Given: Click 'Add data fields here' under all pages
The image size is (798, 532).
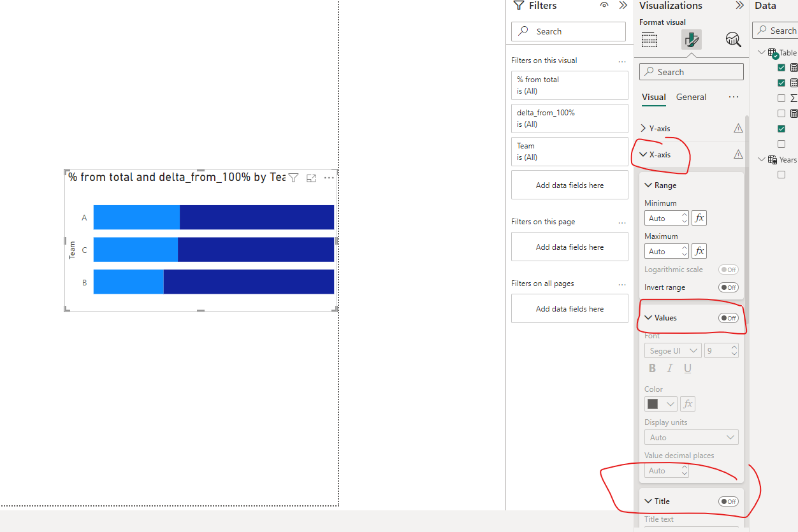Looking at the screenshot, I should 570,309.
